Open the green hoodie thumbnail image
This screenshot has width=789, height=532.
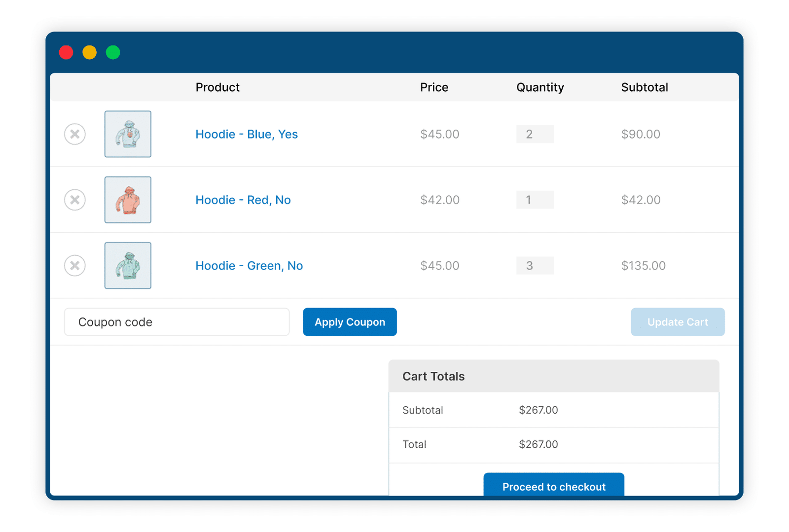coord(128,266)
